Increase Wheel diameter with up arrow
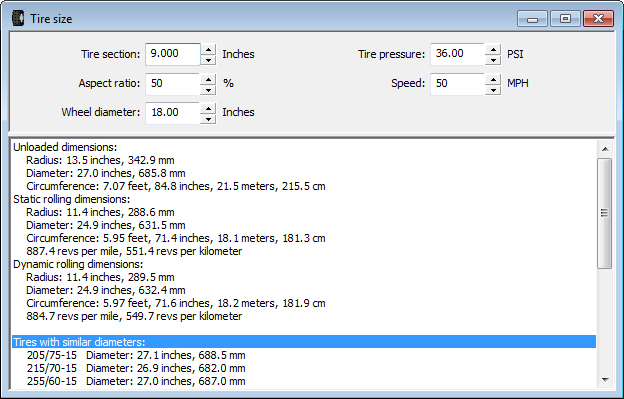The width and height of the screenshot is (624, 399). 208,108
